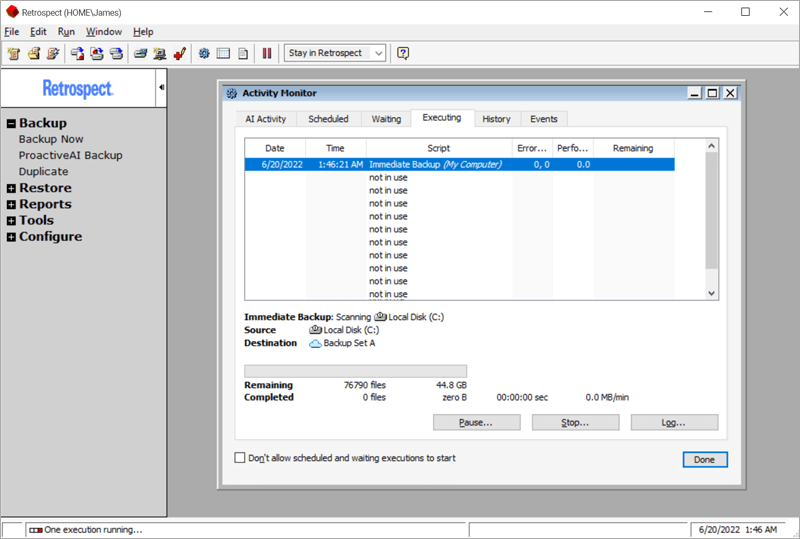Click the new script scroll toolbar icon
The width and height of the screenshot is (800, 539).
14,53
